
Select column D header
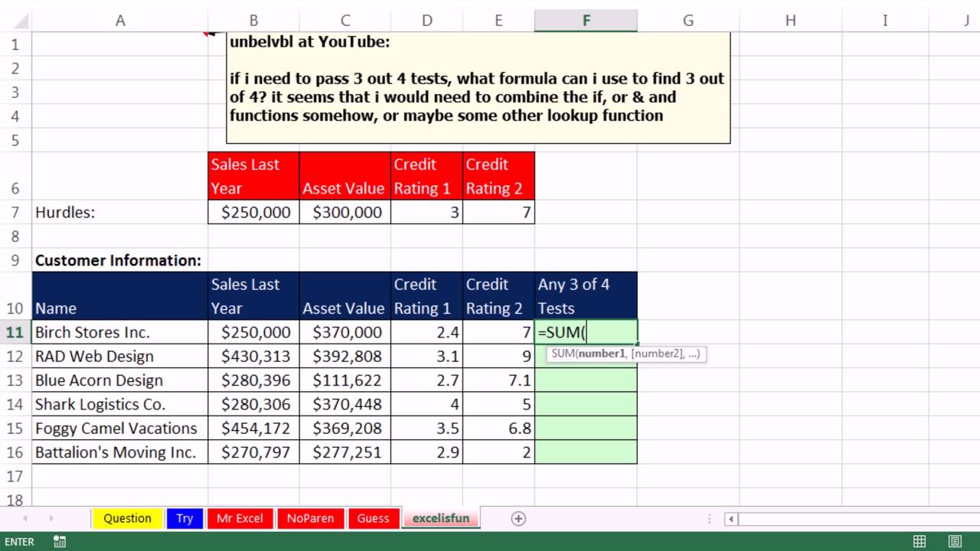[427, 21]
